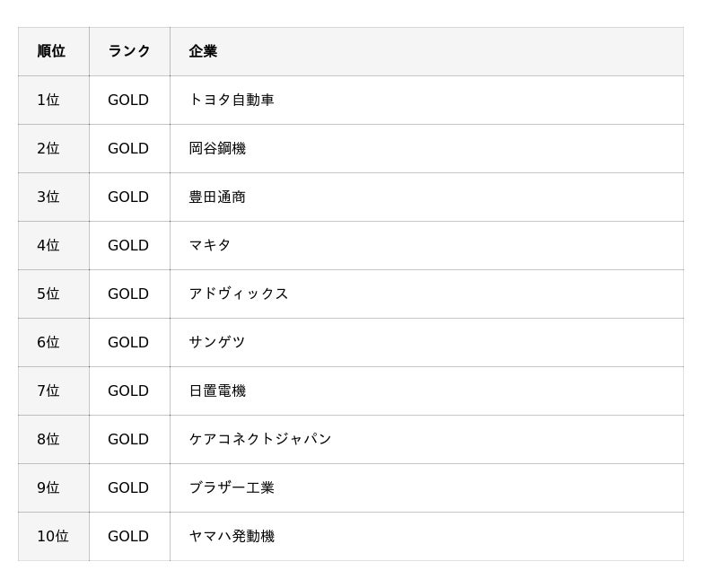Select the 岡谷鋼機 company cell
Image resolution: width=718 pixels, height=588 pixels.
[217, 148]
